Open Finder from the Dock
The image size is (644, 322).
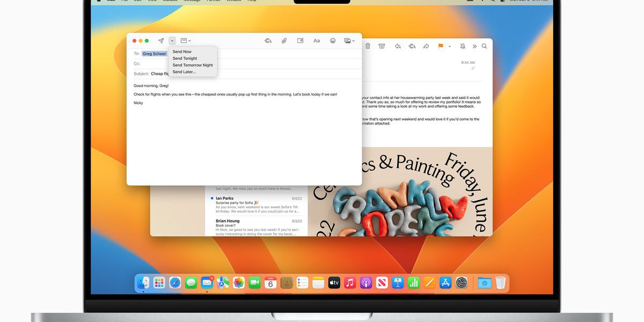[143, 283]
